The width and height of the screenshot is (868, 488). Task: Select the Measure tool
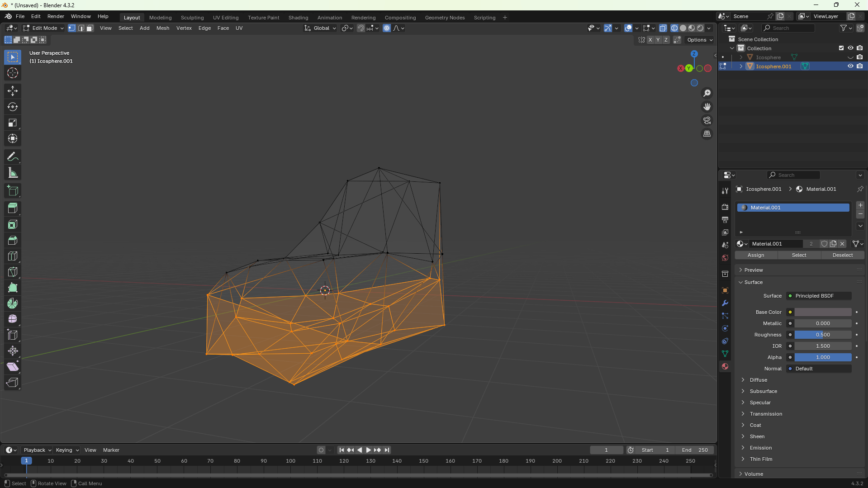(13, 173)
